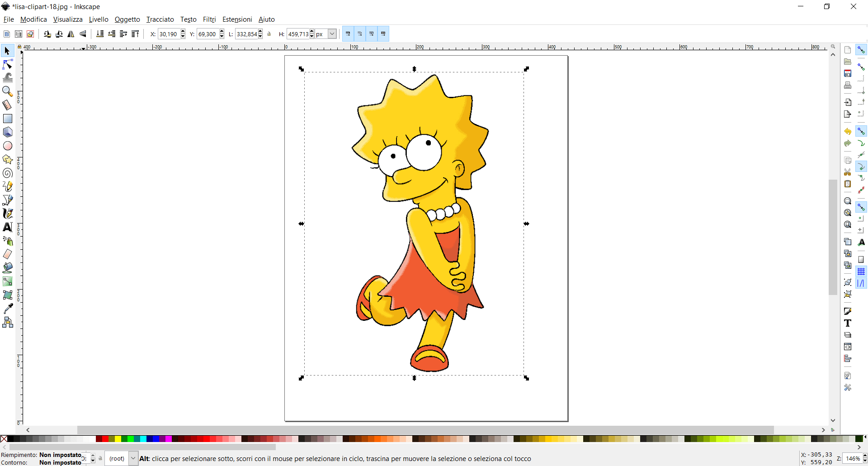Select the Pencil freehand tool

(7, 186)
